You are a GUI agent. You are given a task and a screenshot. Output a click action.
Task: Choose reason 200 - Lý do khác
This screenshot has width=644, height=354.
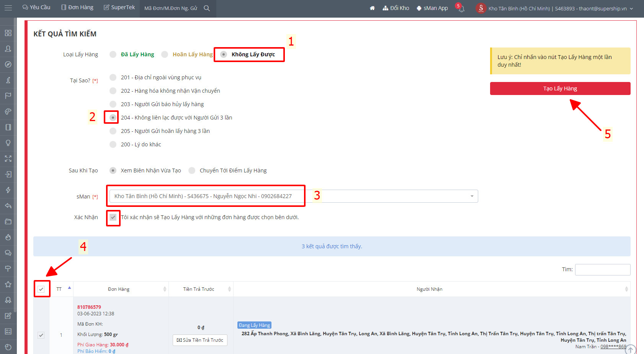[113, 144]
